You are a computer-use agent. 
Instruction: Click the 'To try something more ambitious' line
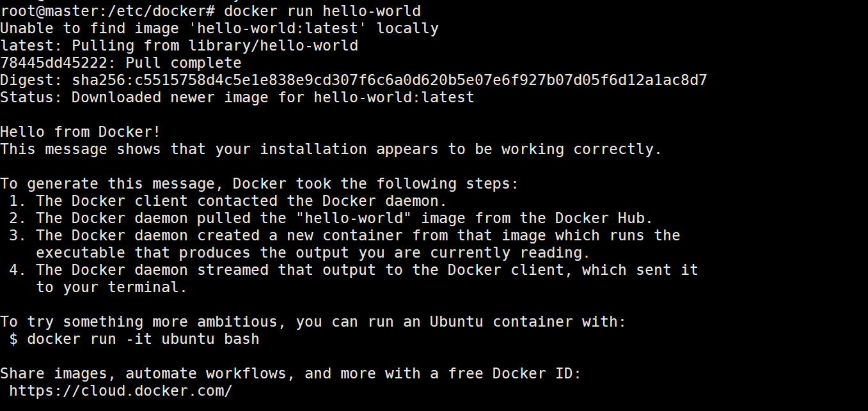[x=313, y=322]
